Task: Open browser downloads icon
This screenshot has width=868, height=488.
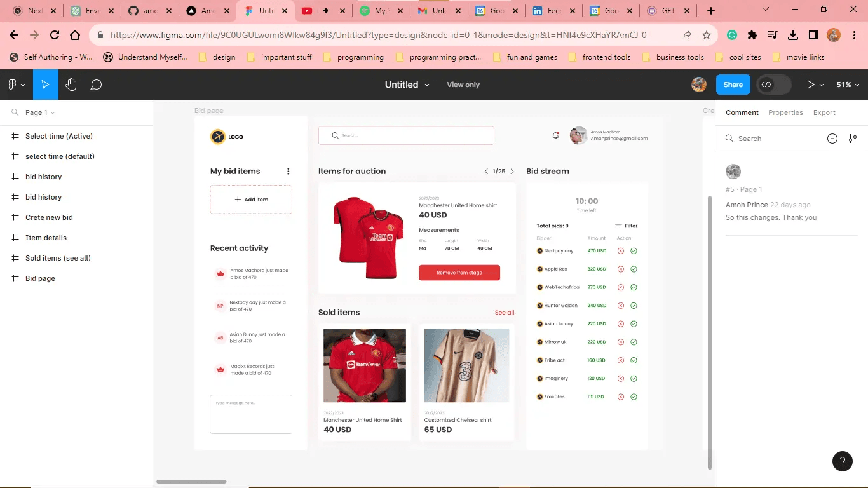Action: point(793,35)
